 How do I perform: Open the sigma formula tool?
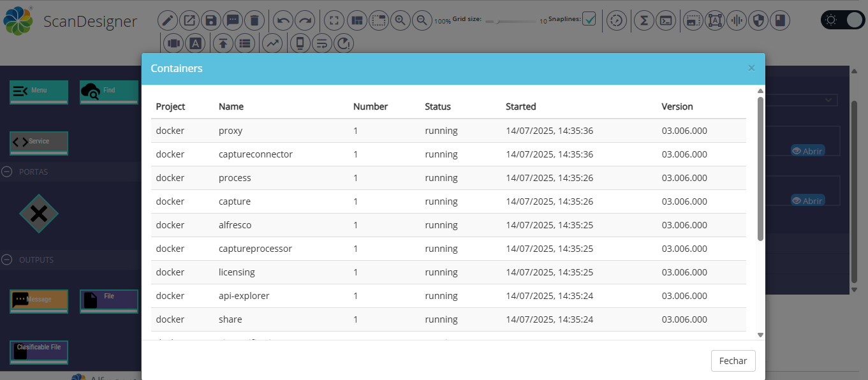pyautogui.click(x=645, y=20)
